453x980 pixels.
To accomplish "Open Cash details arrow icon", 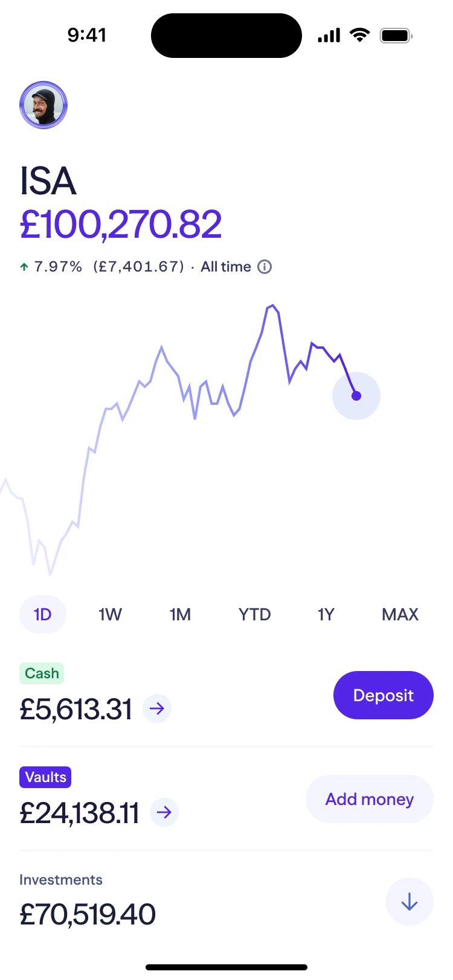I will click(157, 708).
